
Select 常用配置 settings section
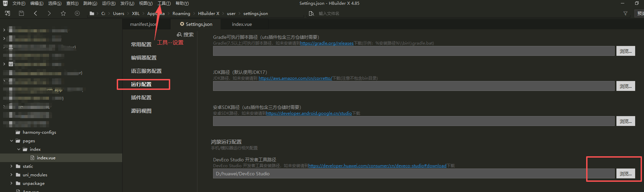click(141, 45)
